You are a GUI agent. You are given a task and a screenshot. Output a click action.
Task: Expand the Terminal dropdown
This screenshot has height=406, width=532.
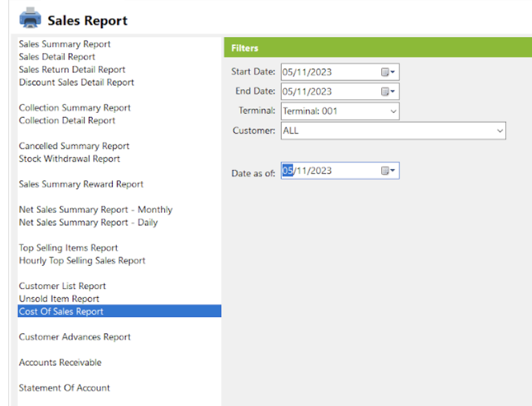pyautogui.click(x=393, y=111)
